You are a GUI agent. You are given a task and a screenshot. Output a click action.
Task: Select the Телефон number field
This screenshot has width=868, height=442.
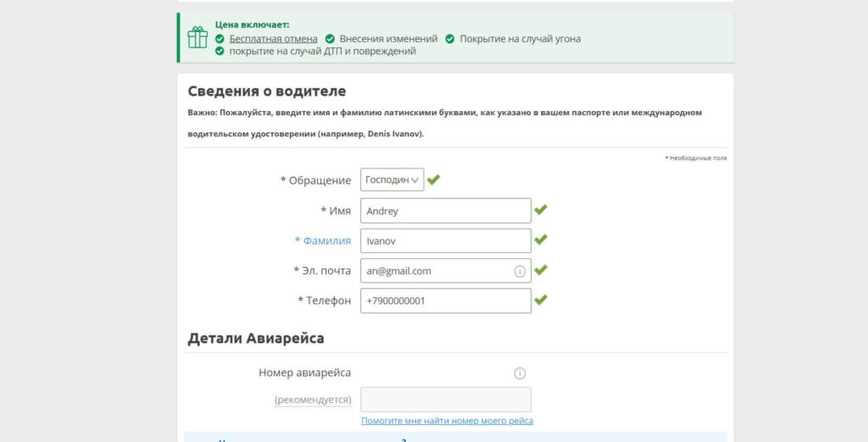point(445,301)
